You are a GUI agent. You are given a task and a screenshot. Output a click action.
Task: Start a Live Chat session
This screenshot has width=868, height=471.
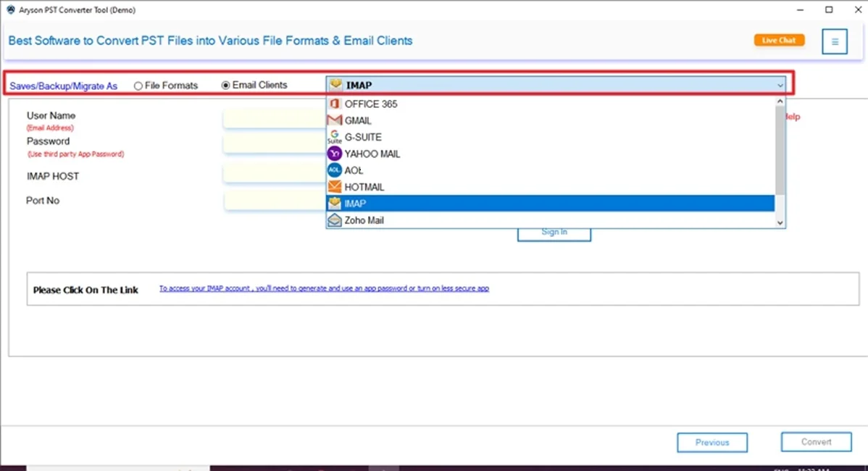(779, 40)
